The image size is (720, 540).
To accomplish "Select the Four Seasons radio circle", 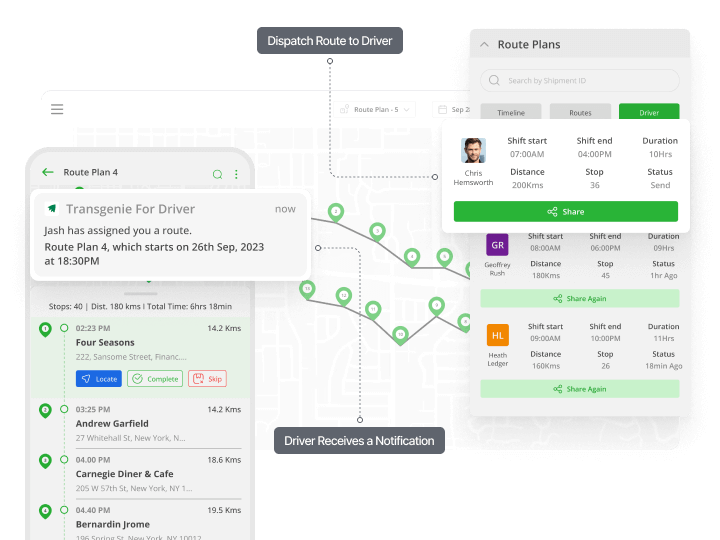I will point(64,328).
